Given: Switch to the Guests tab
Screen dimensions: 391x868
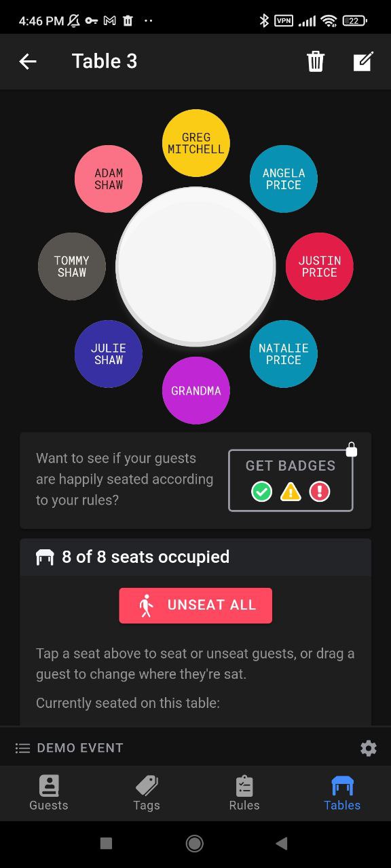Looking at the screenshot, I should pos(49,793).
